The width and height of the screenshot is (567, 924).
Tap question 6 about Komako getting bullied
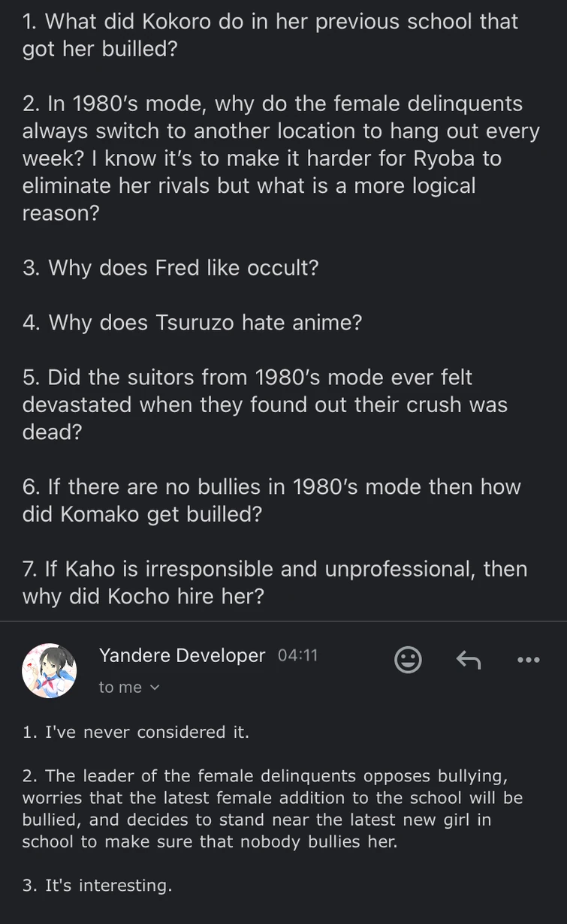tap(270, 501)
